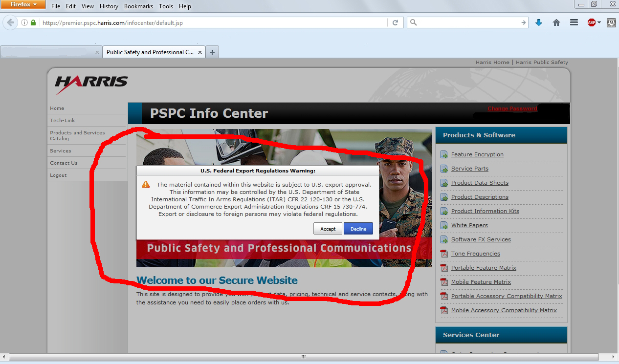Viewport: 619px width, 364px height.
Task: Go back with the browser back arrow
Action: (x=10, y=22)
